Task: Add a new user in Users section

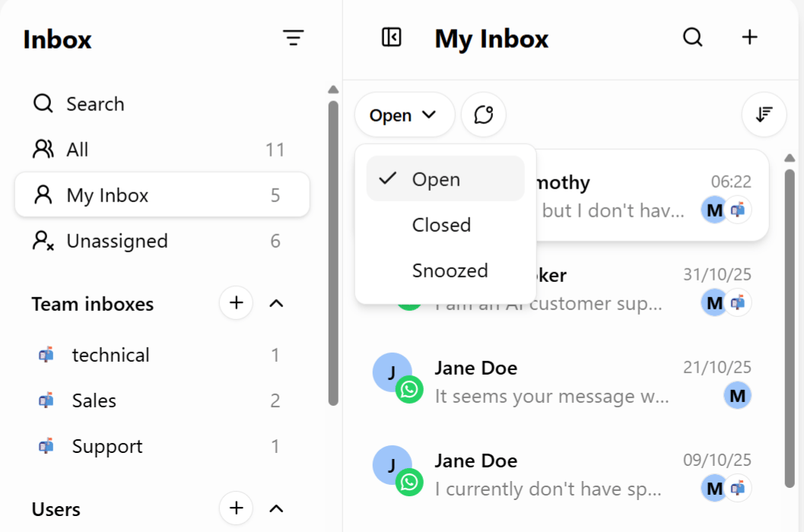Action: coord(236,508)
